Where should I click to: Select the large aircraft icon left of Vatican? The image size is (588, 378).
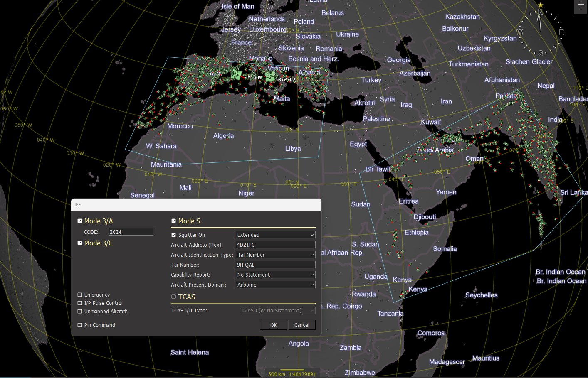point(236,75)
